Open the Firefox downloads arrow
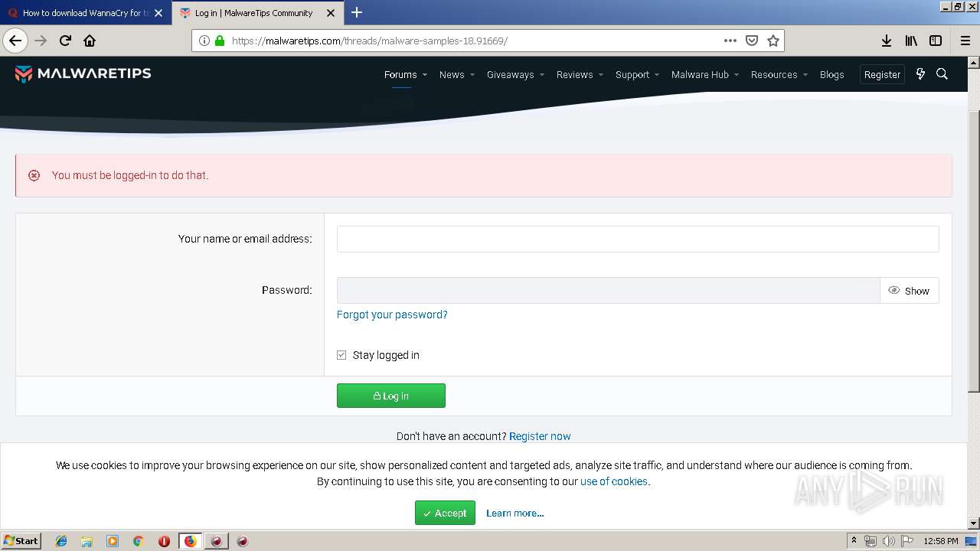The height and width of the screenshot is (551, 980). [x=886, y=41]
